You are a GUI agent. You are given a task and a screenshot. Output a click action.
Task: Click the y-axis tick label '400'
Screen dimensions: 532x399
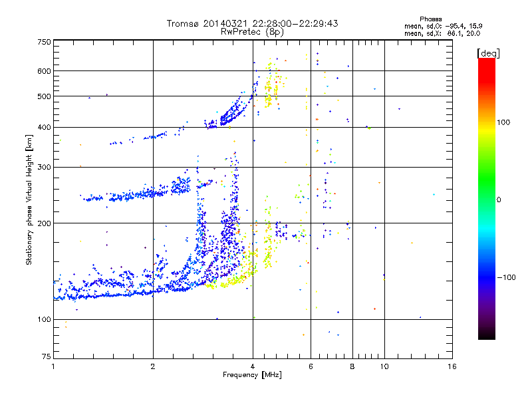[45, 128]
